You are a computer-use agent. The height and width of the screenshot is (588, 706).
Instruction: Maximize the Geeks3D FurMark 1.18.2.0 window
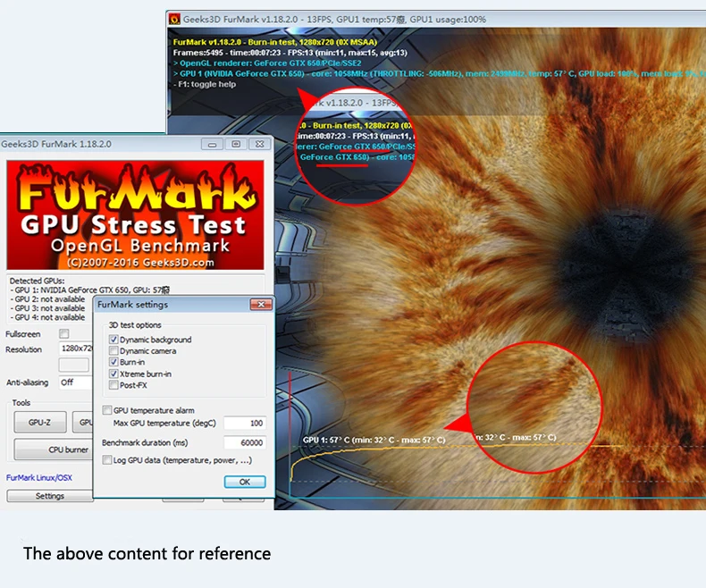pos(236,144)
